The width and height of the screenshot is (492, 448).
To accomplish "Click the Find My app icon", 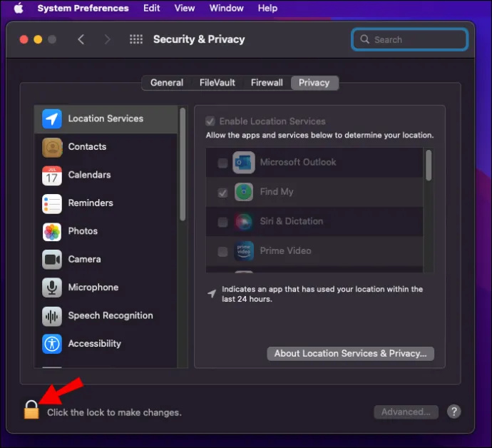I will [x=244, y=192].
